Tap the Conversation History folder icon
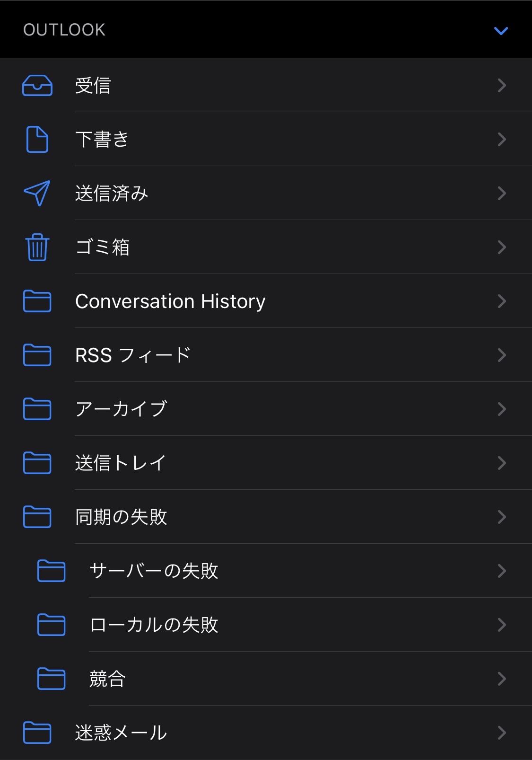Screen dimensions: 532x760 click(37, 301)
